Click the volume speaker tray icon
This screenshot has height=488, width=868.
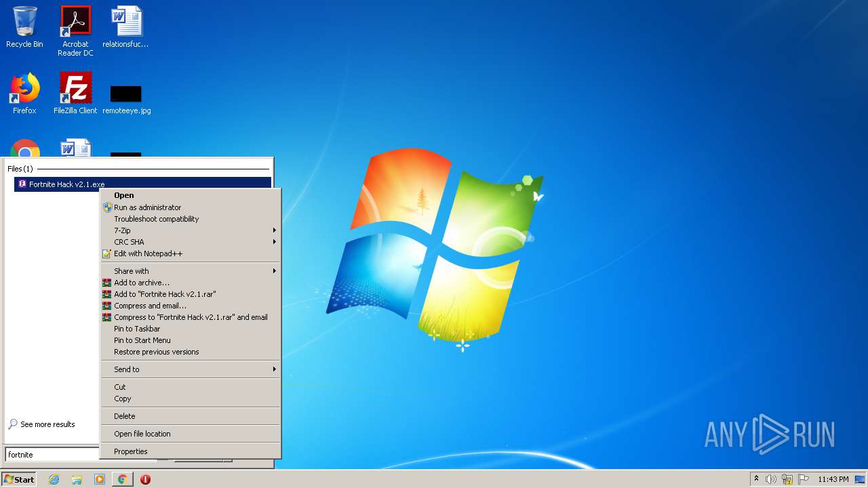tap(771, 479)
